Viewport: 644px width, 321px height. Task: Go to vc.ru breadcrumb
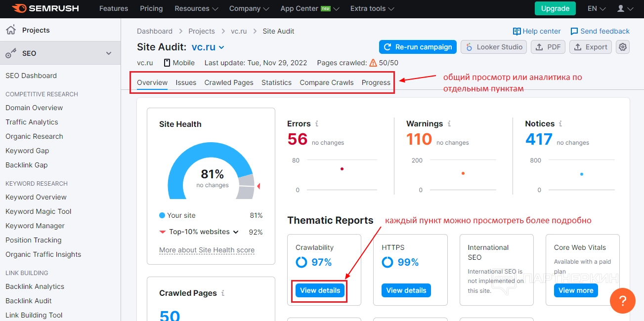tap(239, 31)
